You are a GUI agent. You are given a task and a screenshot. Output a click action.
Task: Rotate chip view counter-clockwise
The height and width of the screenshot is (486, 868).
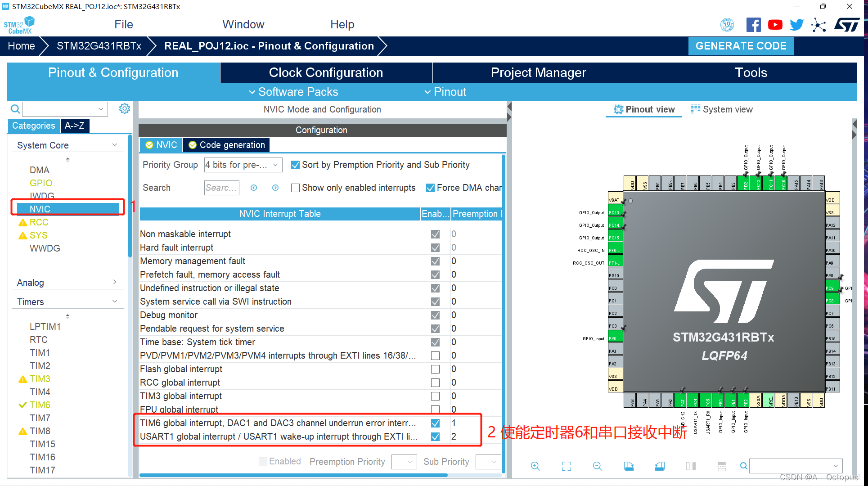pos(660,466)
